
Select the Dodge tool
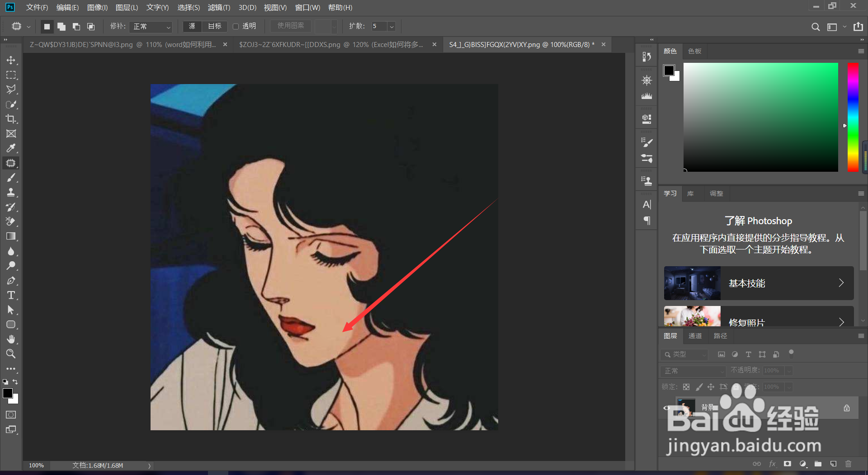pyautogui.click(x=11, y=266)
